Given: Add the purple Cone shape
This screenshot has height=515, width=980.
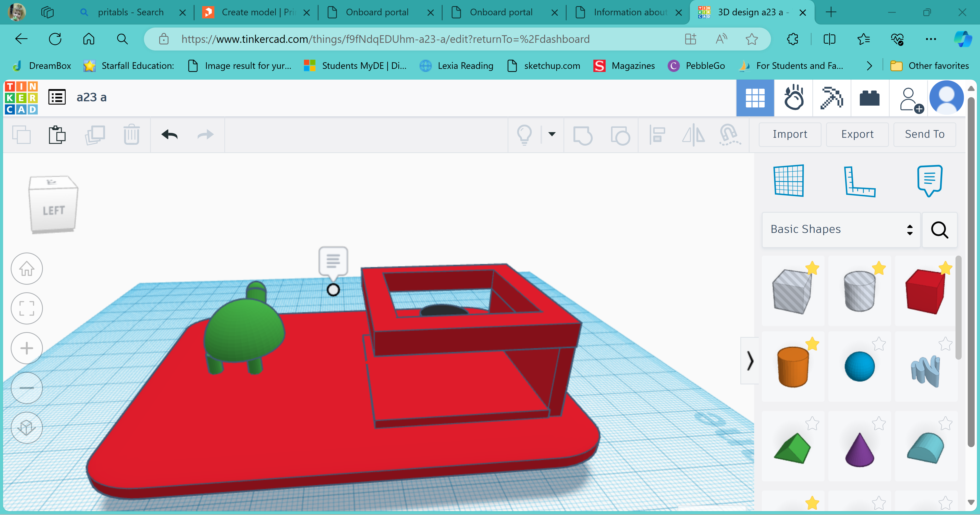Looking at the screenshot, I should [x=859, y=449].
